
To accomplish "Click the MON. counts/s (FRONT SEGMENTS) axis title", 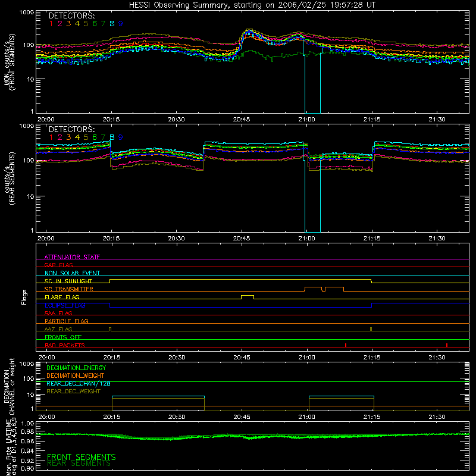I will [10, 62].
